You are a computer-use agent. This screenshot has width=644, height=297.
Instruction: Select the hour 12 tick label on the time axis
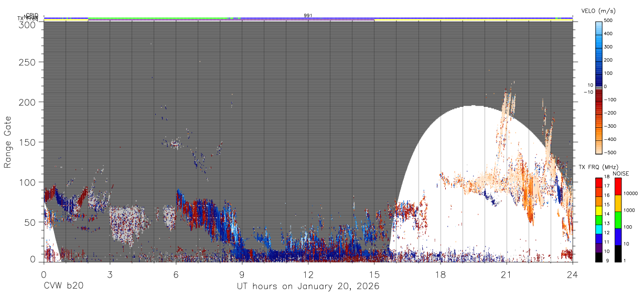point(308,274)
